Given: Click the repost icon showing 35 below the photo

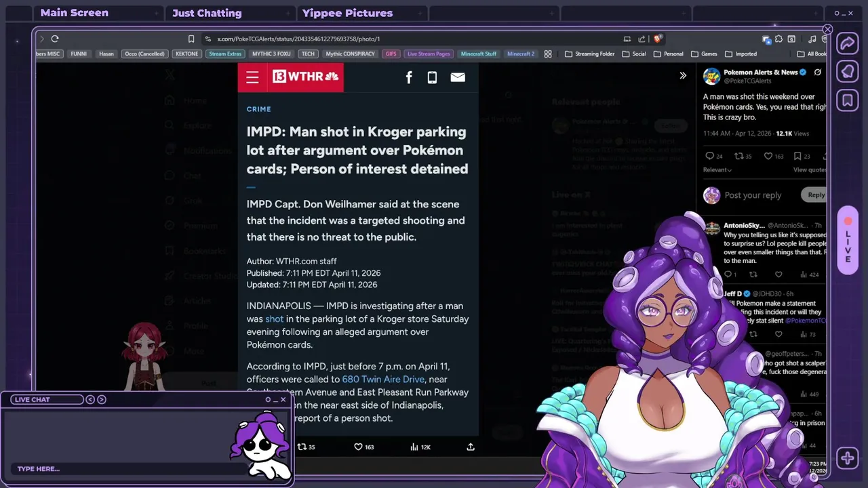Looking at the screenshot, I should click(x=302, y=447).
